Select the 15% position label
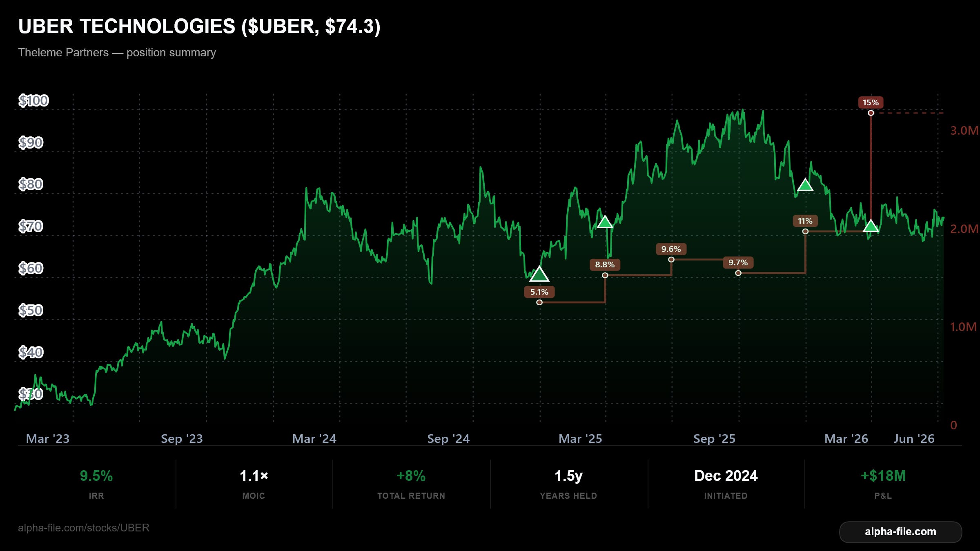980x551 pixels. click(x=871, y=102)
